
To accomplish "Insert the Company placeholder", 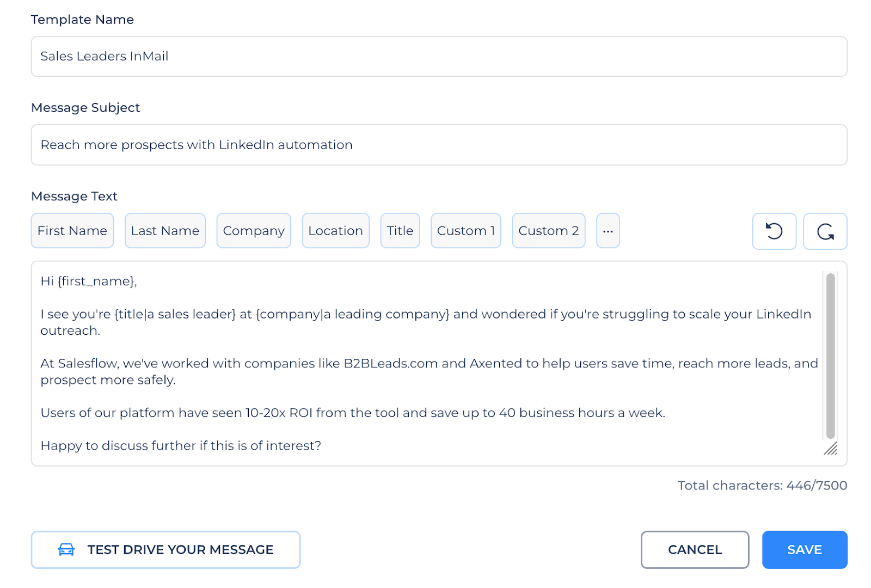I will [254, 231].
